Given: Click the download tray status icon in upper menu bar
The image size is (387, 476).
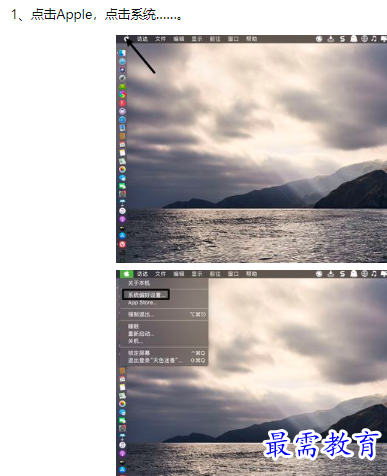Looking at the screenshot, I should (330, 39).
